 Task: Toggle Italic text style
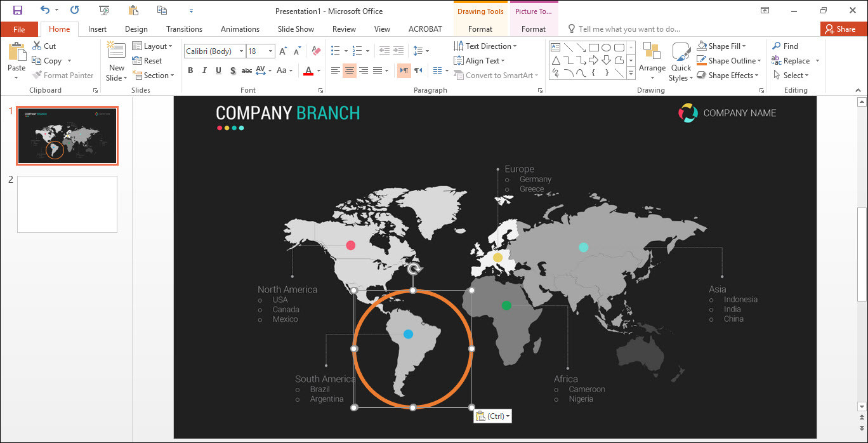(205, 70)
